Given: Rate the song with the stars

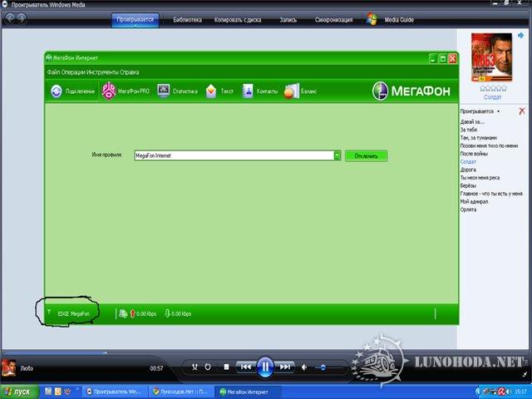Looking at the screenshot, I should tap(493, 89).
